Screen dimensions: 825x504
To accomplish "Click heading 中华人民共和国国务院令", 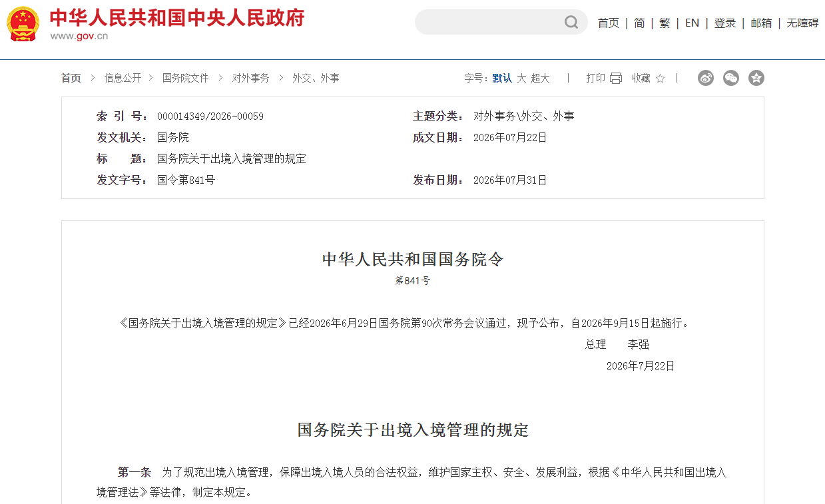I will 413,260.
